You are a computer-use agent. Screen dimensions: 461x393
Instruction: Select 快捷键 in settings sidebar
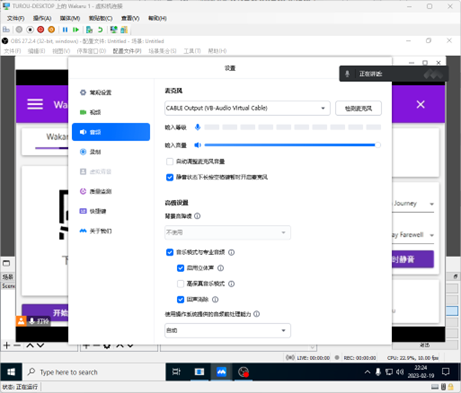pos(111,211)
